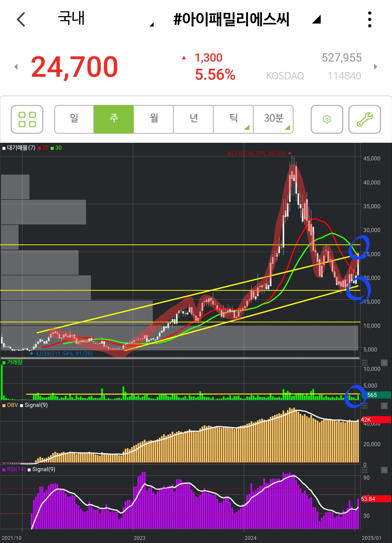Viewport: 392px width, 543px height.
Task: Close the RSI(14) indicator panel
Action: (384, 470)
